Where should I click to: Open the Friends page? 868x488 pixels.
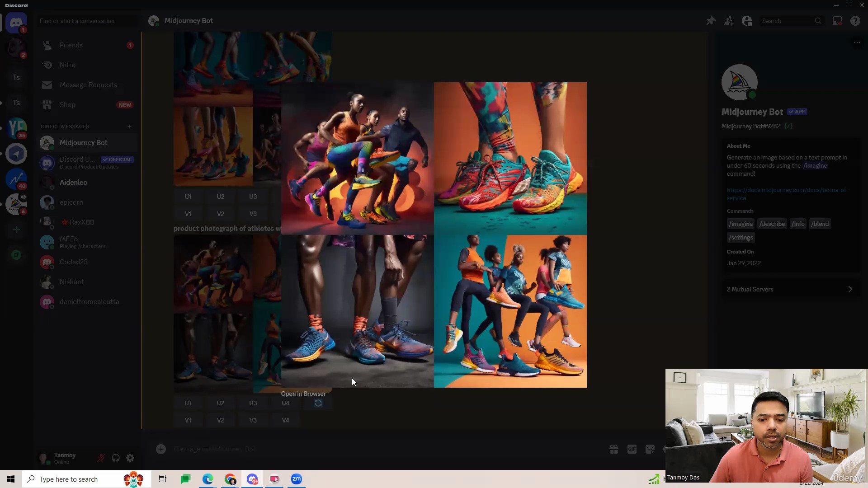click(x=87, y=45)
